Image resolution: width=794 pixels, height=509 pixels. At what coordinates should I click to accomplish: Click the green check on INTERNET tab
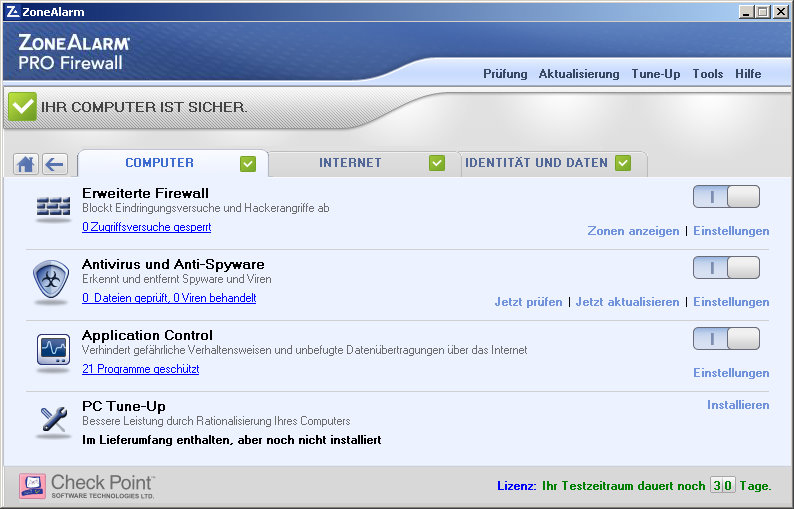[x=436, y=163]
